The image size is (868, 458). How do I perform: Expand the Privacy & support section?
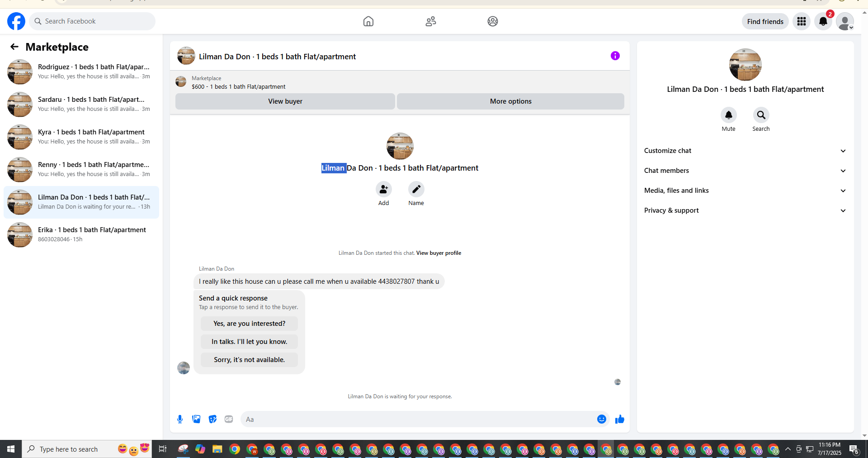745,210
